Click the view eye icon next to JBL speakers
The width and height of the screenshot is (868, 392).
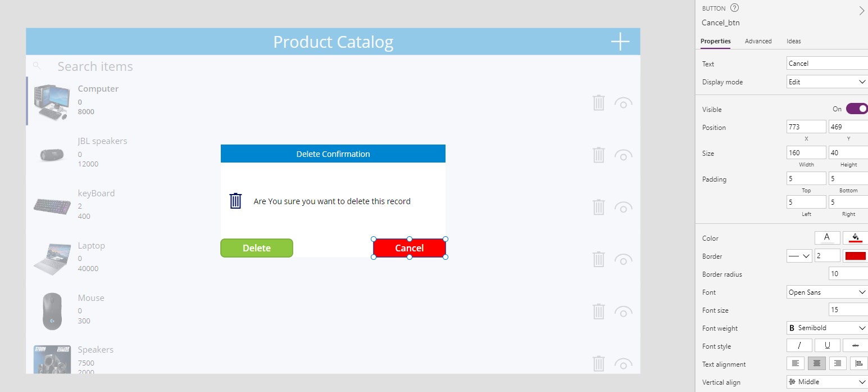pyautogui.click(x=623, y=155)
